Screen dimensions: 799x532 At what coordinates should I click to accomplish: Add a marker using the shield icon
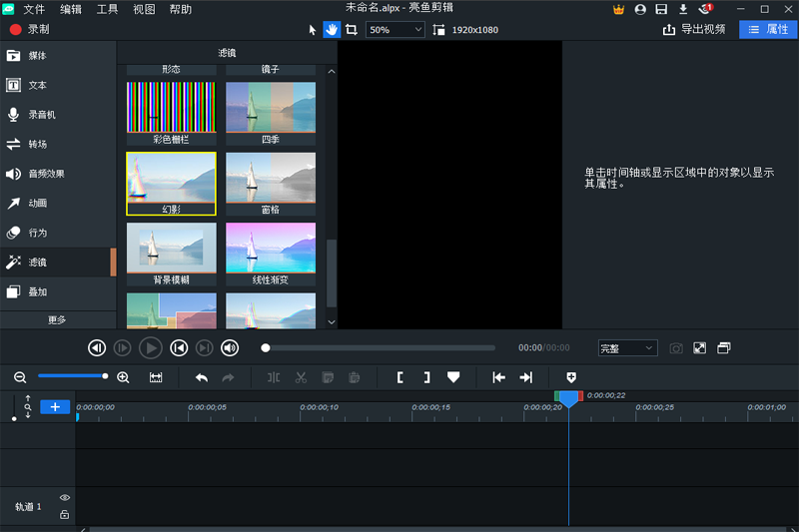click(571, 377)
